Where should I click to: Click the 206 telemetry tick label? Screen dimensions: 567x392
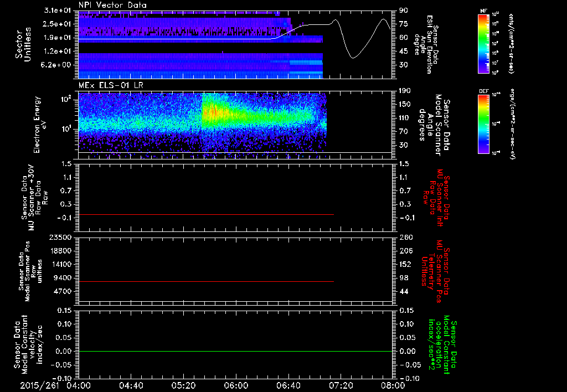click(406, 251)
